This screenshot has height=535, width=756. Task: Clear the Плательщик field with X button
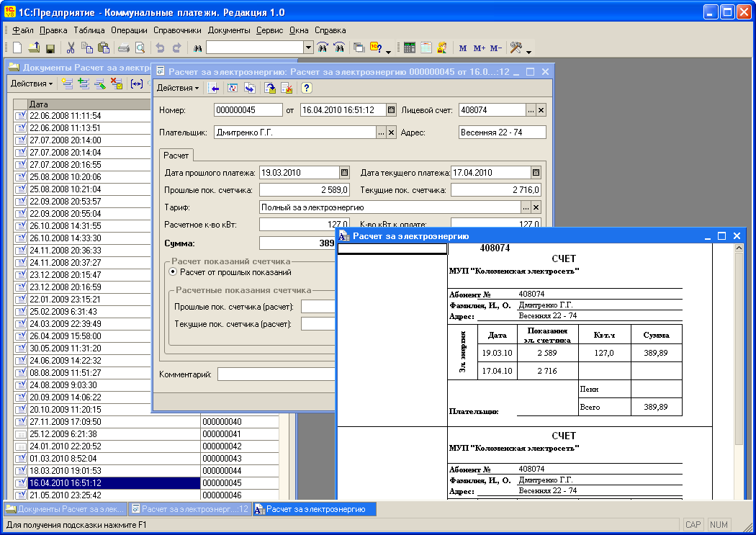(392, 132)
